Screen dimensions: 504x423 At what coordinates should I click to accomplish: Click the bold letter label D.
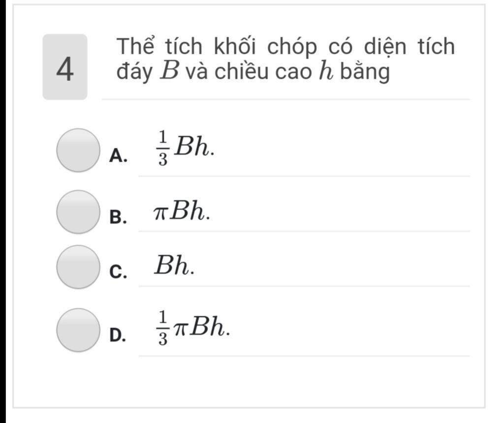coord(118,335)
